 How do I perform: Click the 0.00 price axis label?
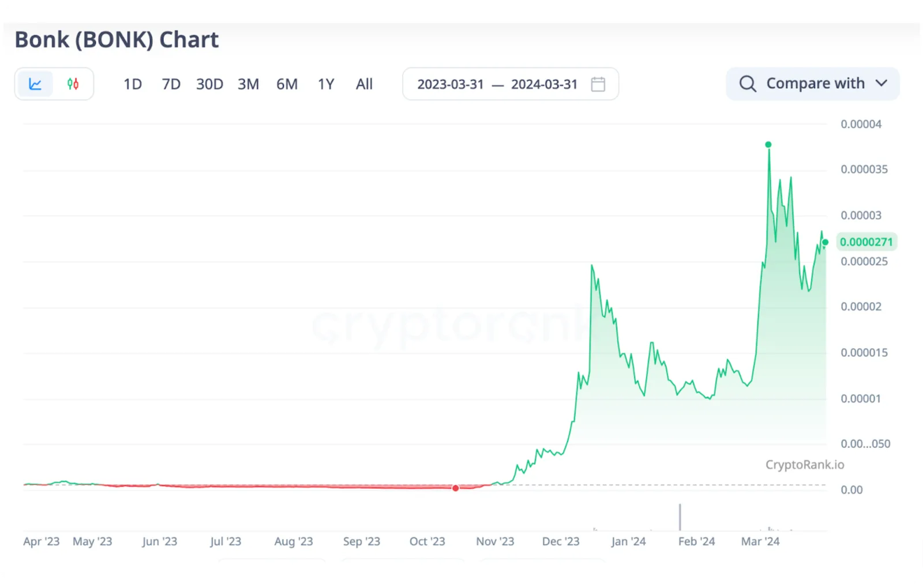pyautogui.click(x=851, y=490)
